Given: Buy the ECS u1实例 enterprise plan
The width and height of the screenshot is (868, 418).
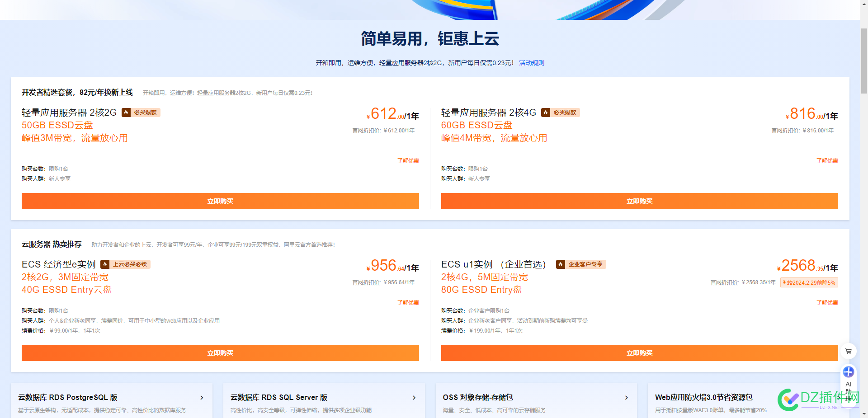Looking at the screenshot, I should point(640,353).
